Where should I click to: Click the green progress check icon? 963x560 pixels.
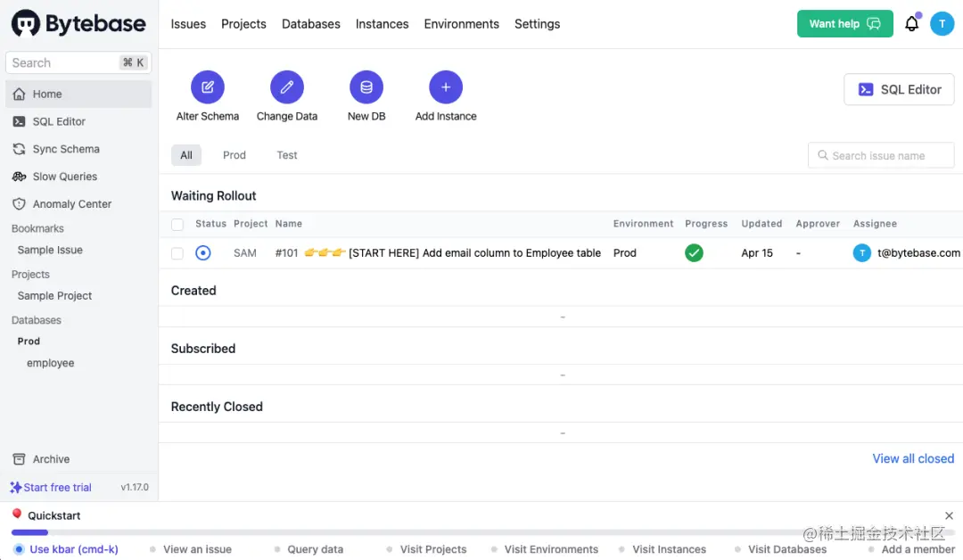pos(694,253)
